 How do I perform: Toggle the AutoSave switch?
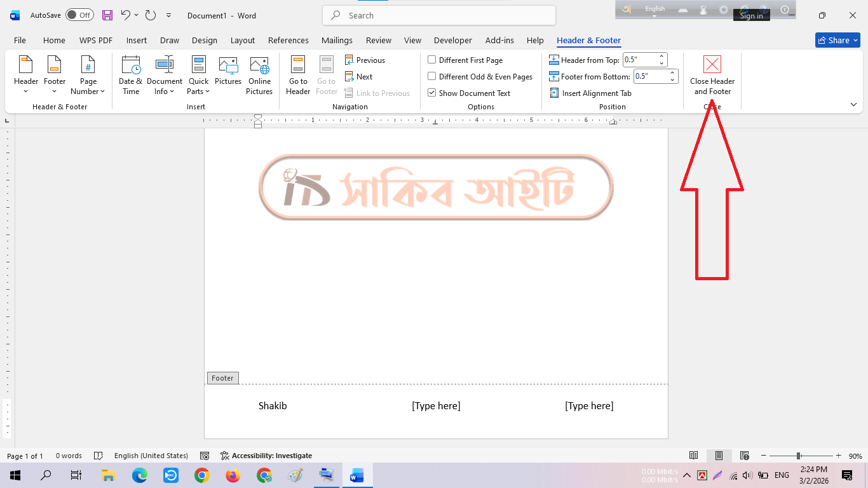[x=79, y=15]
